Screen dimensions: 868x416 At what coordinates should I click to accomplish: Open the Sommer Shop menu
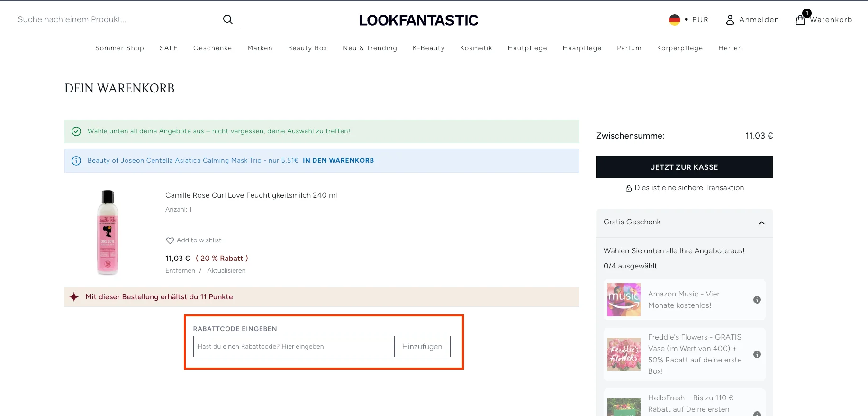(x=119, y=48)
